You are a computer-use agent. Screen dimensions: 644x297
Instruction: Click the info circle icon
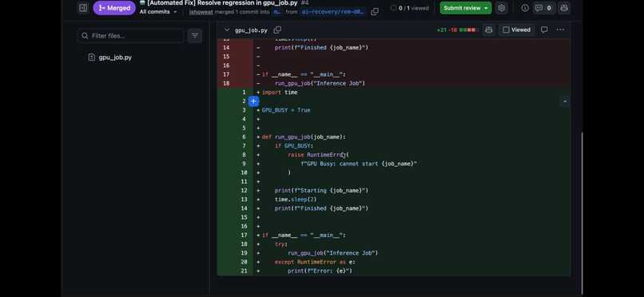tap(525, 8)
